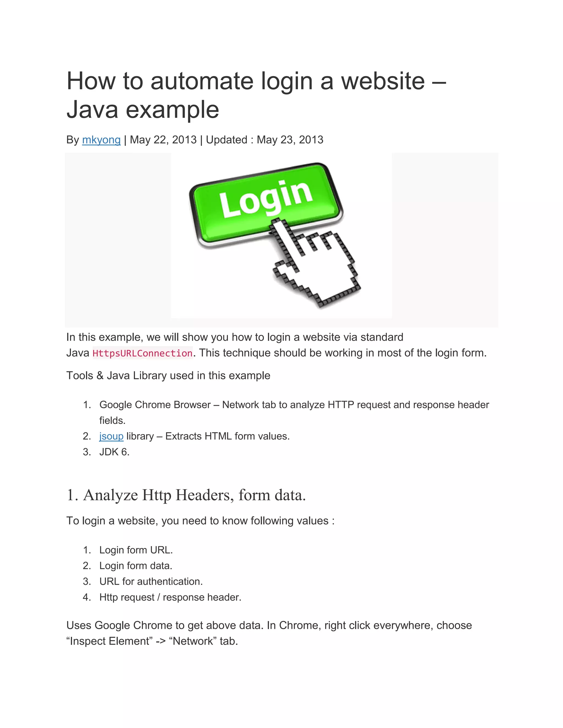563x728 pixels.
Task: Click the 'To login a website' sentence
Action: (200, 521)
